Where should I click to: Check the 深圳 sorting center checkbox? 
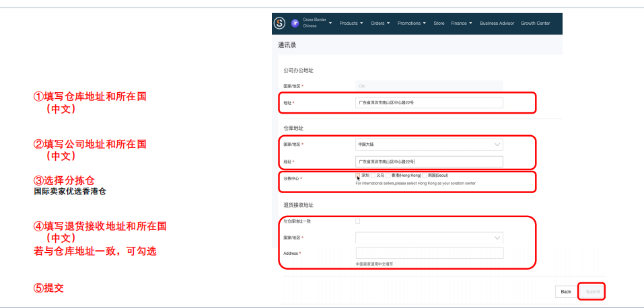[358, 176]
